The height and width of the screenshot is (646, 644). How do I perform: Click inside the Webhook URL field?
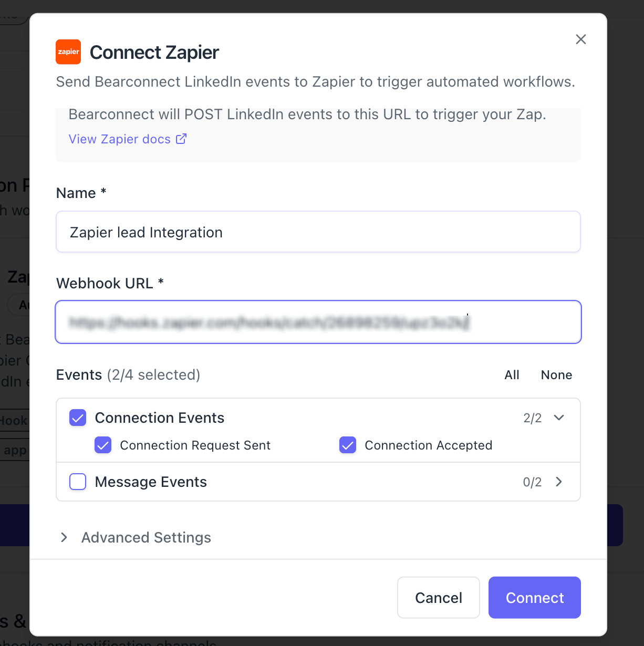coord(318,322)
